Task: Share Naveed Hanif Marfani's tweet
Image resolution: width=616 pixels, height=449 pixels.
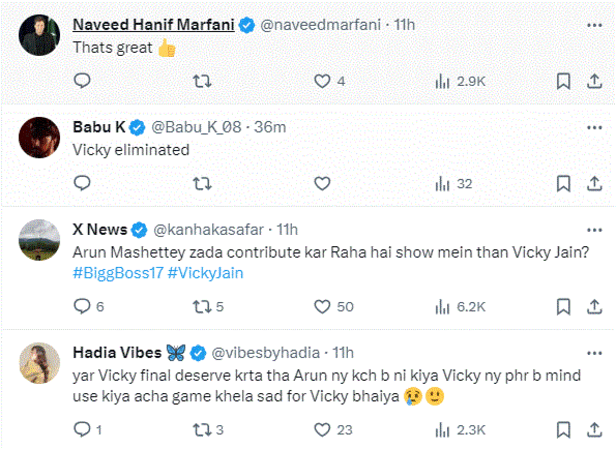Action: [x=596, y=81]
